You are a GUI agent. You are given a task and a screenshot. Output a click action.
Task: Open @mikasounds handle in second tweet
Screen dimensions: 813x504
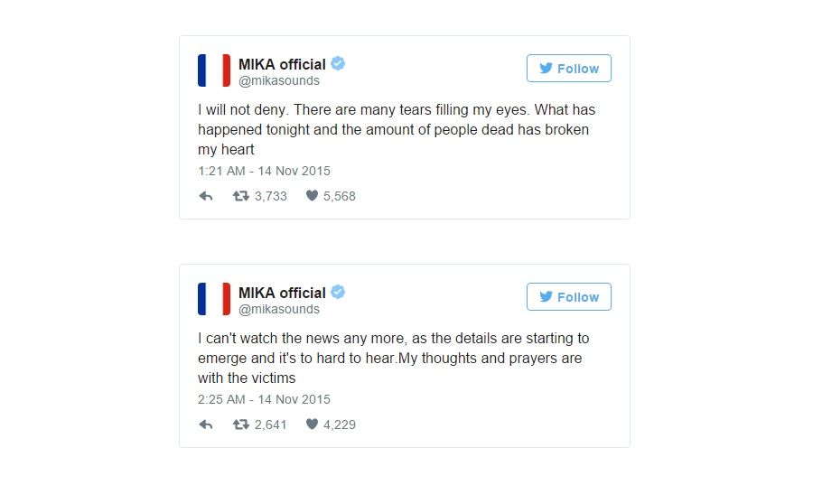[279, 310]
